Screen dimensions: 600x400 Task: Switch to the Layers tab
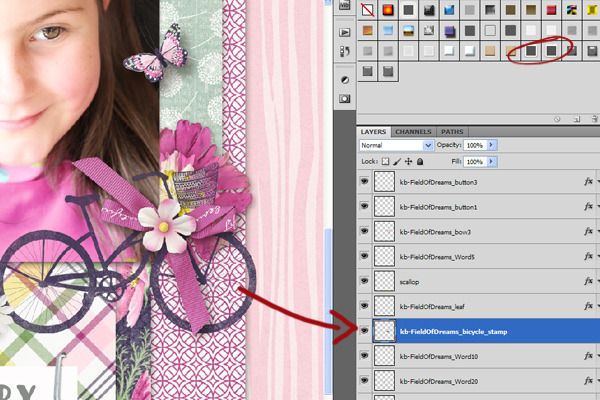[x=373, y=132]
